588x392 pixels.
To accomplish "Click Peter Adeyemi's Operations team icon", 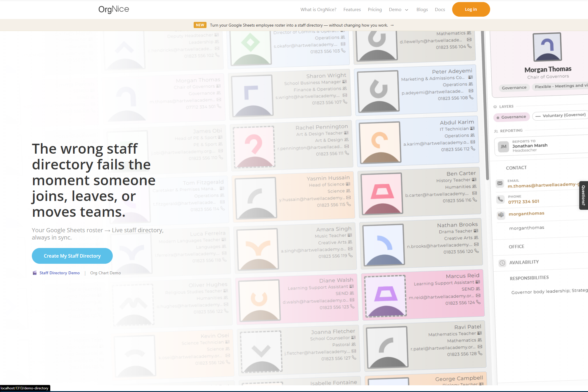I will tap(471, 84).
